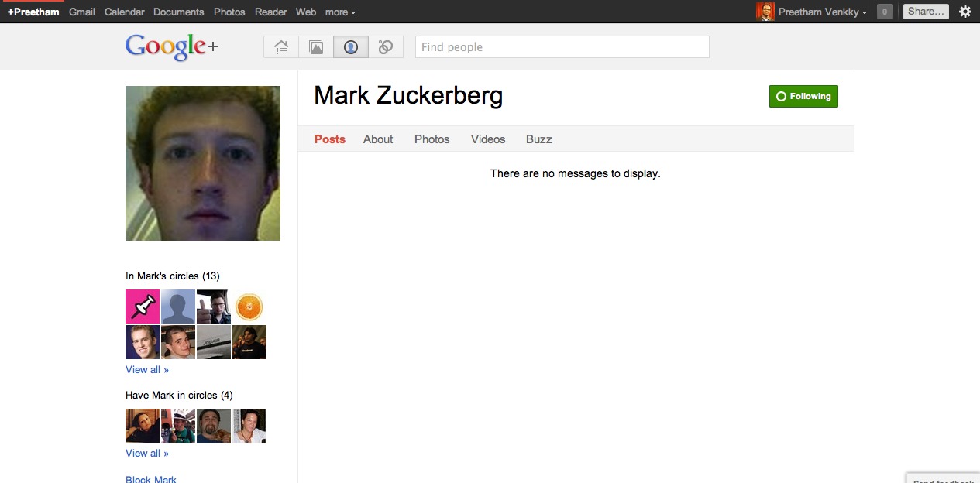Click the Google+ logo

click(x=171, y=47)
